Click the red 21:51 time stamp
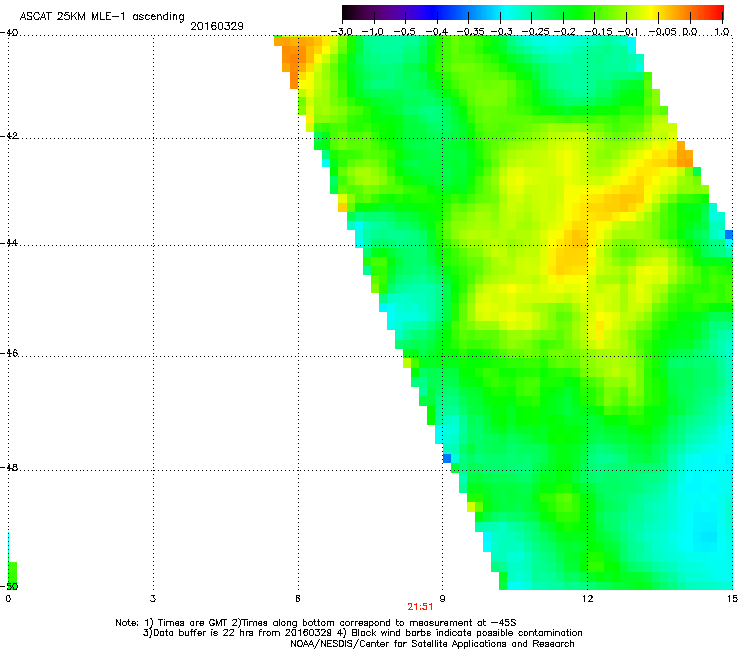The width and height of the screenshot is (740, 650). (x=420, y=607)
